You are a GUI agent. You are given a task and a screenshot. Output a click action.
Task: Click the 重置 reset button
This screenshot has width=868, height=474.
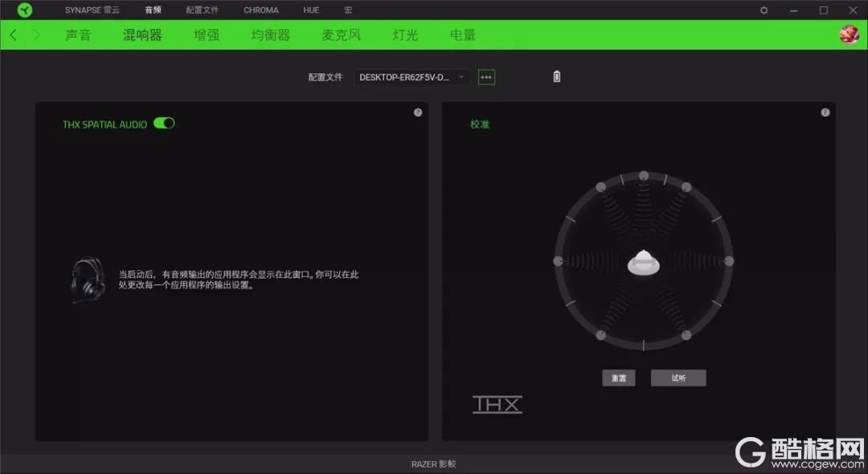[x=618, y=378]
